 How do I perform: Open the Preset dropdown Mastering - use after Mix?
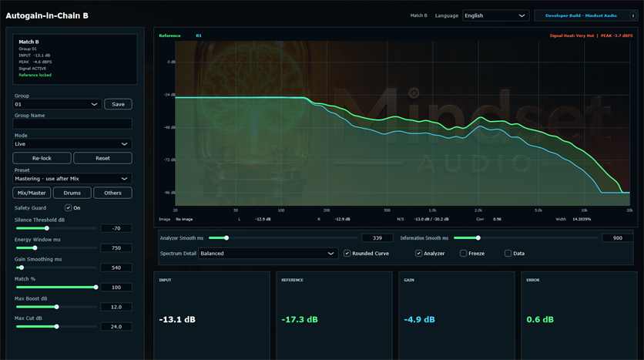72,179
